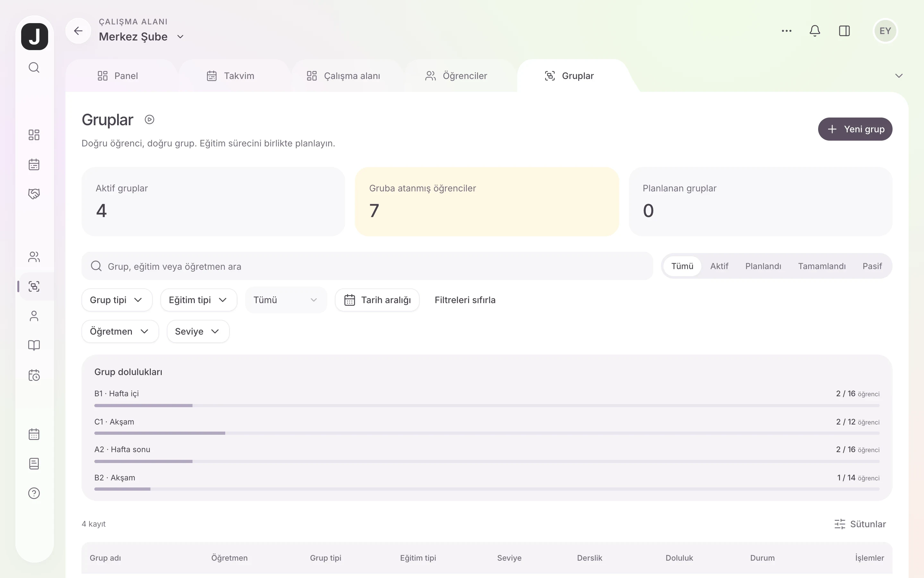Open the Tarih aralığı date picker

point(377,300)
